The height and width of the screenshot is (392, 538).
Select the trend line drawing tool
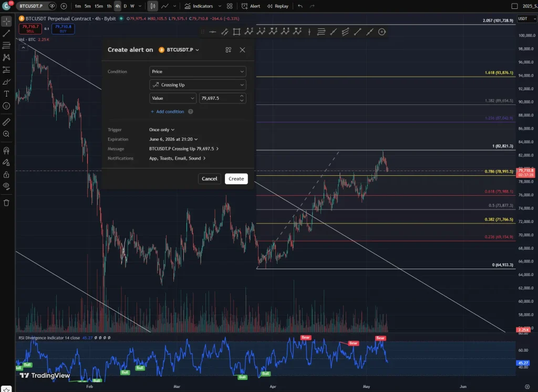6,33
